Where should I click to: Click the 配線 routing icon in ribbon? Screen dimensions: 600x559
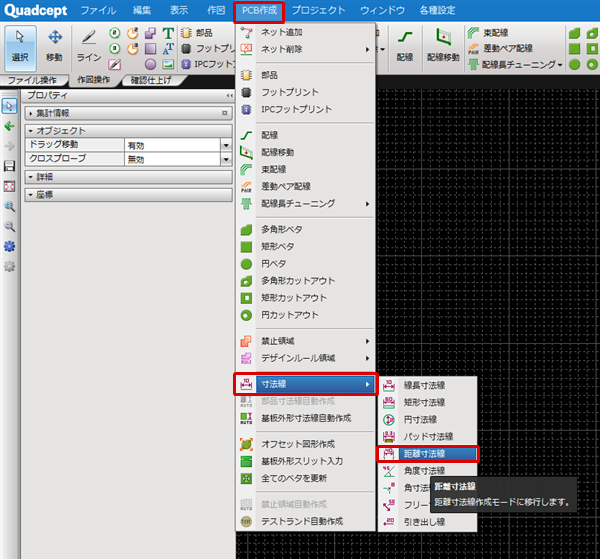[405, 47]
